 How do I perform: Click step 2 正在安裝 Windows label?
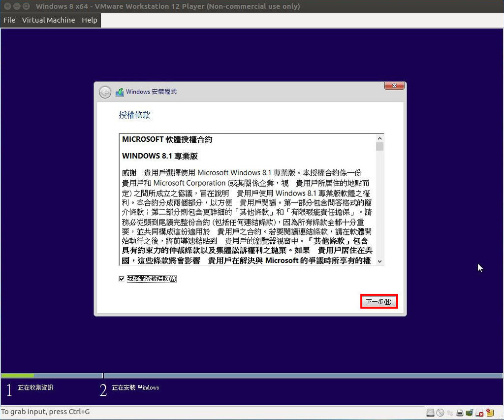(135, 388)
